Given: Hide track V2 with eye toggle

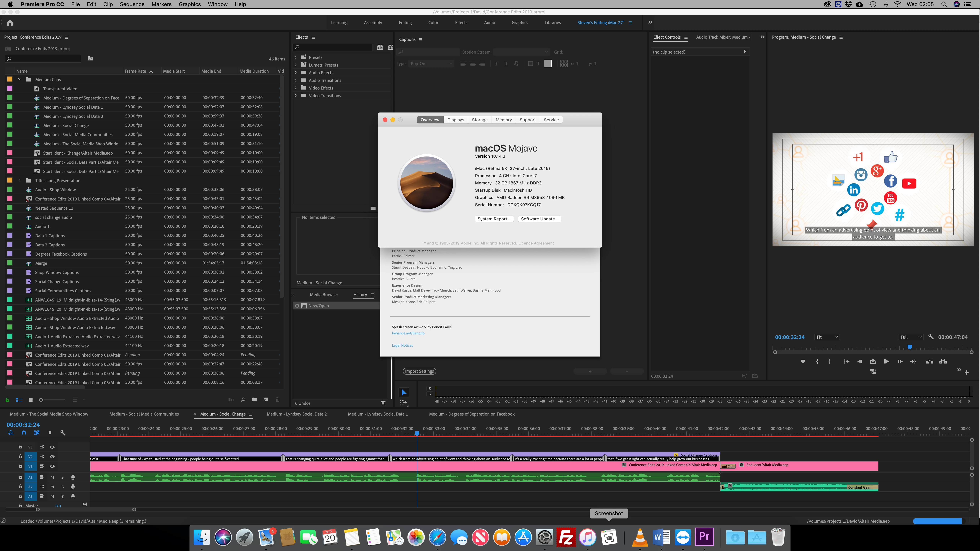Looking at the screenshot, I should pyautogui.click(x=52, y=456).
